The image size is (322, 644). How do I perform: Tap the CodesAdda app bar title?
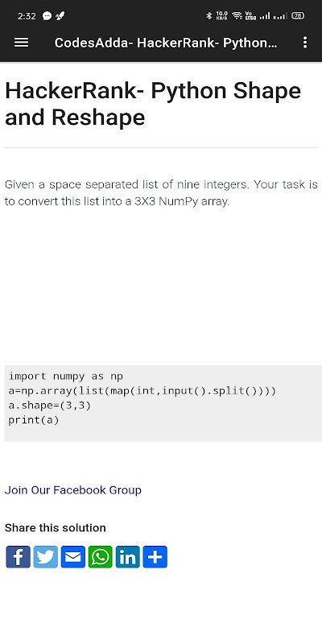[166, 43]
